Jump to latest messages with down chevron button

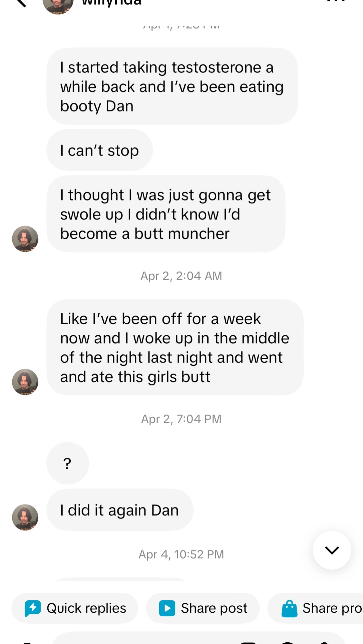(332, 550)
